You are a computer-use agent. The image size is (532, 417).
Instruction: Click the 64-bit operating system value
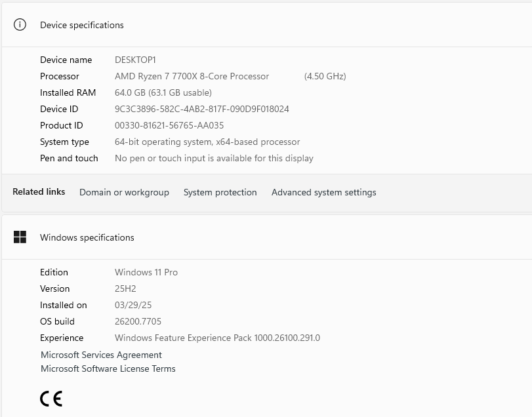pos(207,142)
